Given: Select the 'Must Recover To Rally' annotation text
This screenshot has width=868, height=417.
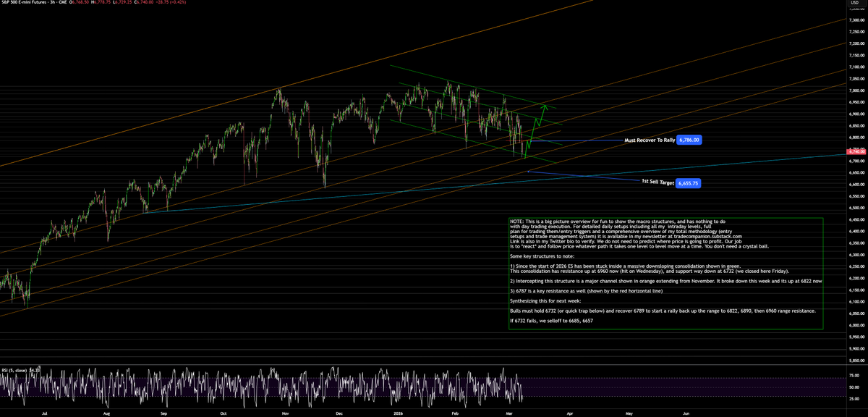Looking at the screenshot, I should (650, 140).
